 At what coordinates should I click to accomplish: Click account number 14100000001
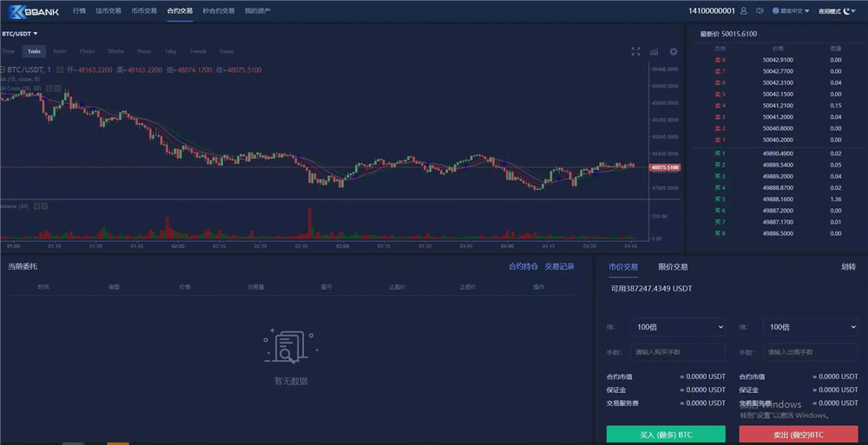pyautogui.click(x=712, y=11)
